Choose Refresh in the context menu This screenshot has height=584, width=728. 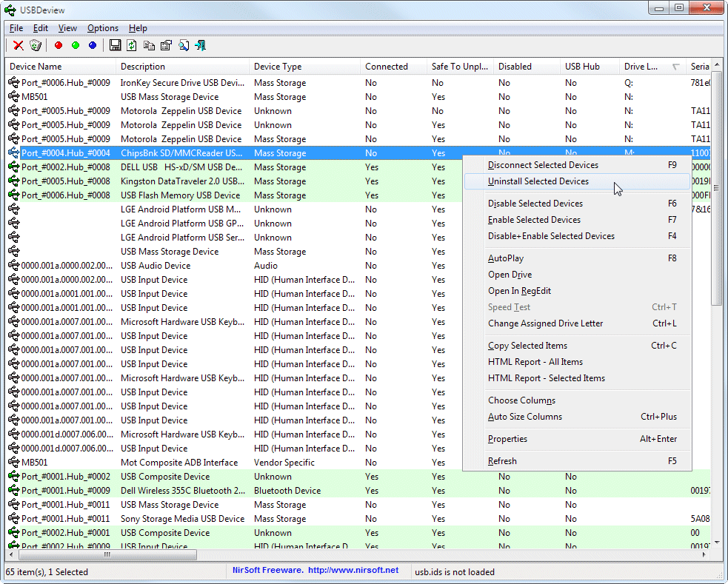(x=577, y=461)
